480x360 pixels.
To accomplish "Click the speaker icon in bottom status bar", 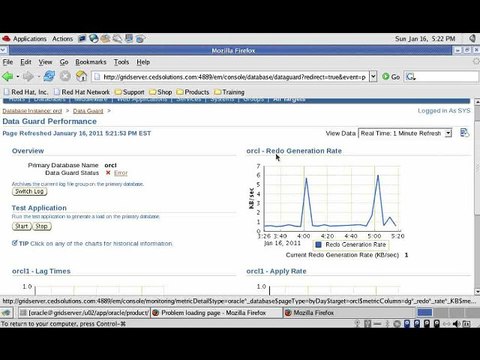I will click(x=456, y=323).
